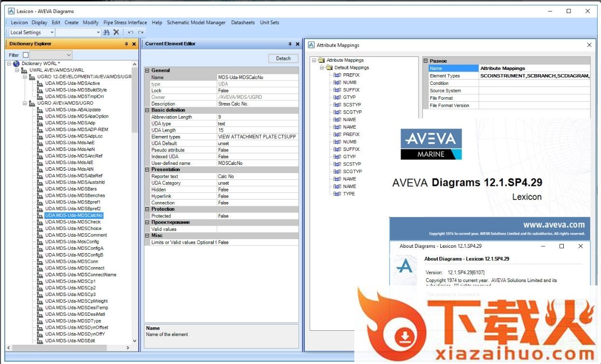Select the TYPE mapping in the tree

click(349, 194)
